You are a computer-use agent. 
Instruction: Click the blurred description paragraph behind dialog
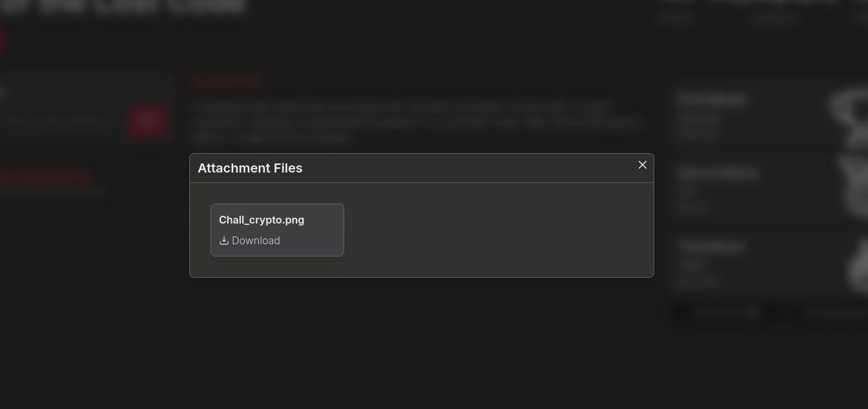(413, 122)
